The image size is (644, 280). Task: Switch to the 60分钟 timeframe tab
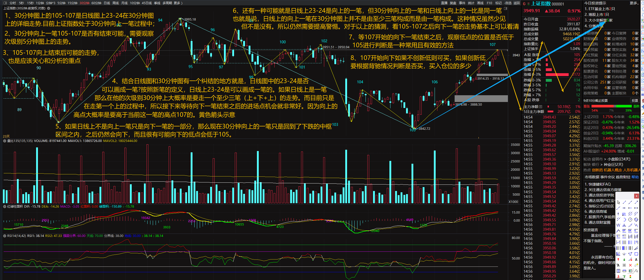(96, 3)
